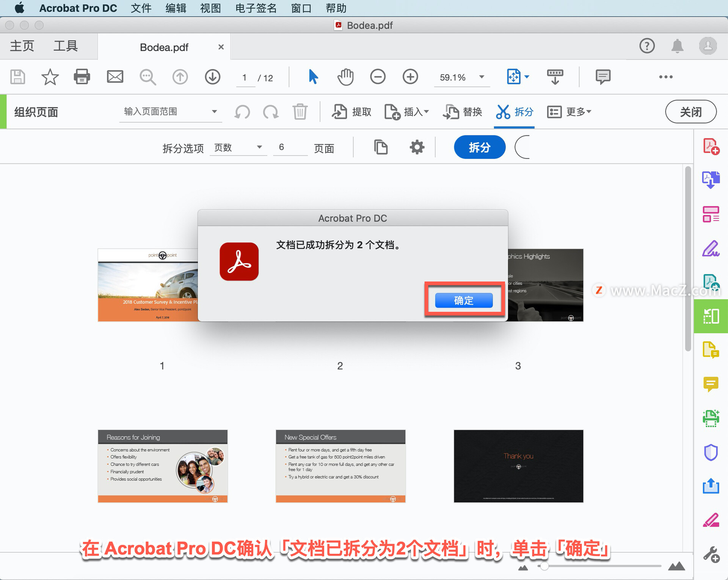
Task: Open split output options gear icon
Action: tap(417, 147)
